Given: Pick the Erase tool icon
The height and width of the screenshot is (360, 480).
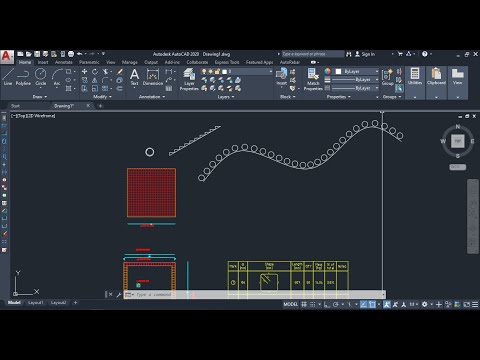Looking at the screenshot, I should click(120, 71).
